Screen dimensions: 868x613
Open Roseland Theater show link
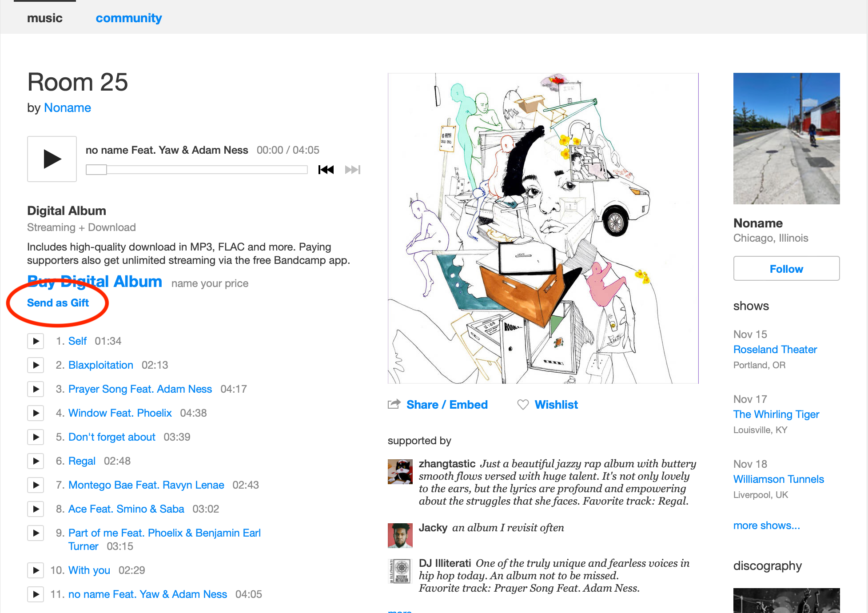tap(775, 350)
